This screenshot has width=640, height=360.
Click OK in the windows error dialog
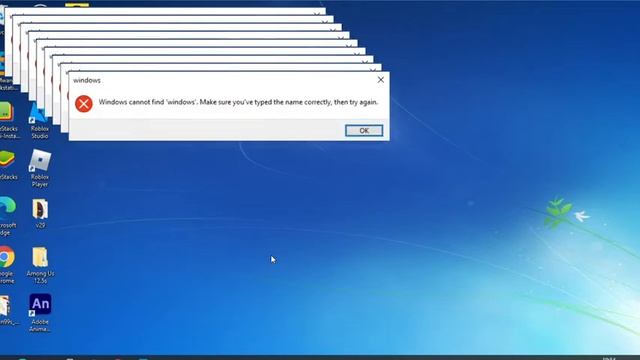(x=364, y=131)
